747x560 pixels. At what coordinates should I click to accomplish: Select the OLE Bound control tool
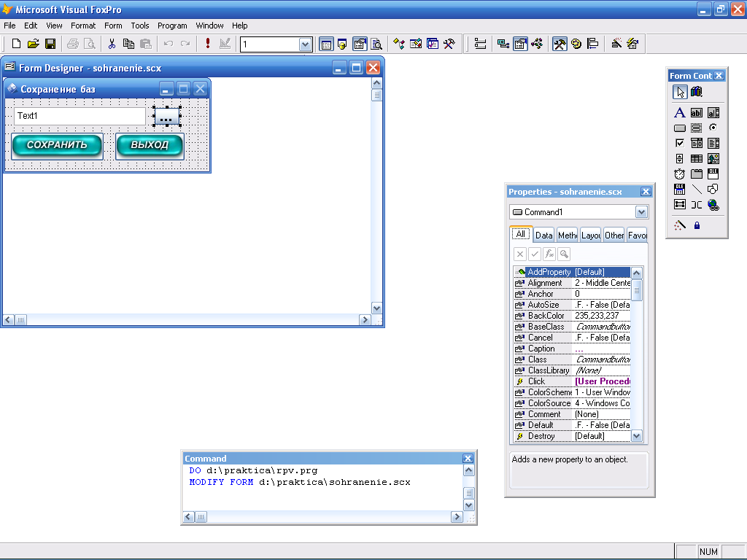[x=679, y=189]
